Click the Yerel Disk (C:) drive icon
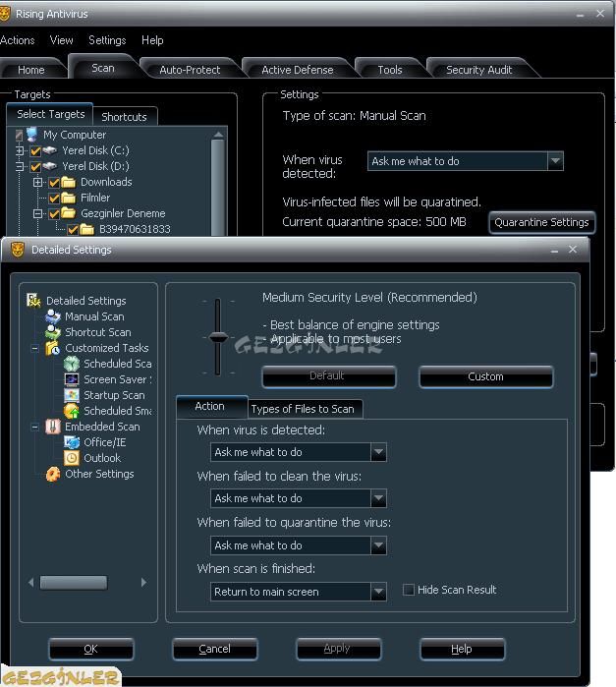616x687 pixels. [50, 150]
